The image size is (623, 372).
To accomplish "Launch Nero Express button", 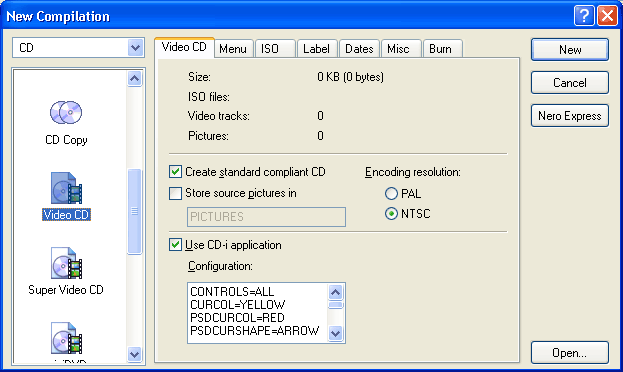I will point(570,116).
